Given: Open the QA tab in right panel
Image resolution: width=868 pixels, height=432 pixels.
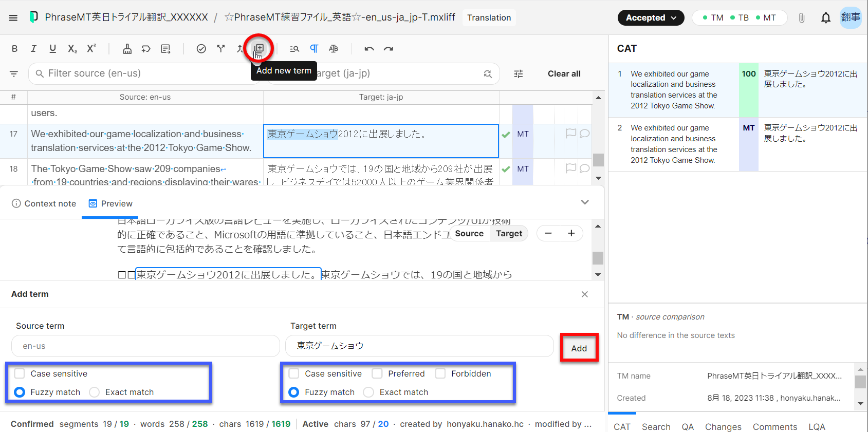Looking at the screenshot, I should point(688,426).
